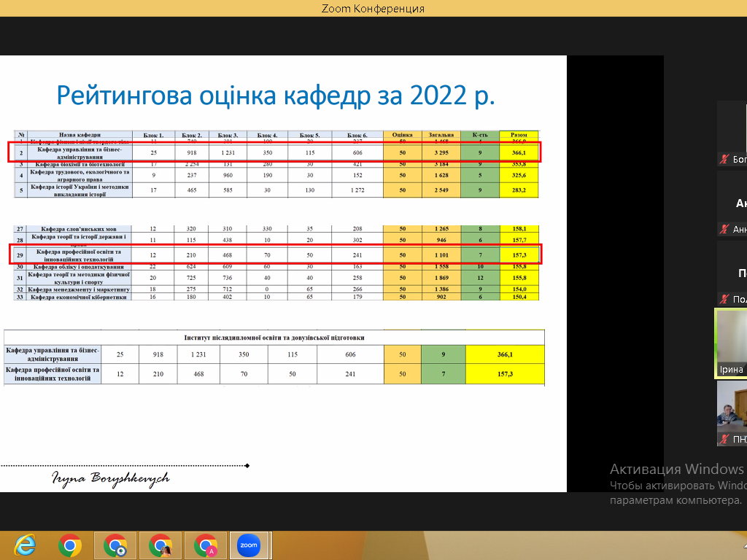Screen dimensions: 747x560
Task: Click the slide title Рейтингова оцінка кафедр
Action: click(276, 96)
